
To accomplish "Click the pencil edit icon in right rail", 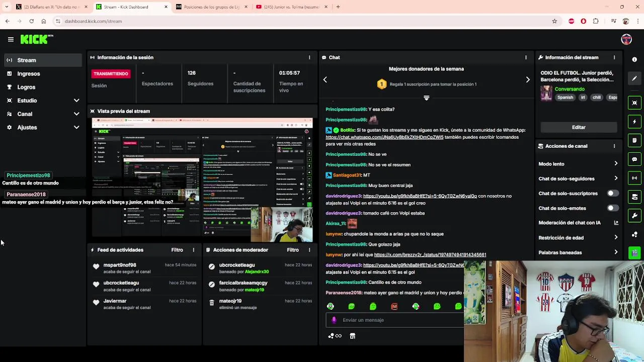I will point(634,78).
